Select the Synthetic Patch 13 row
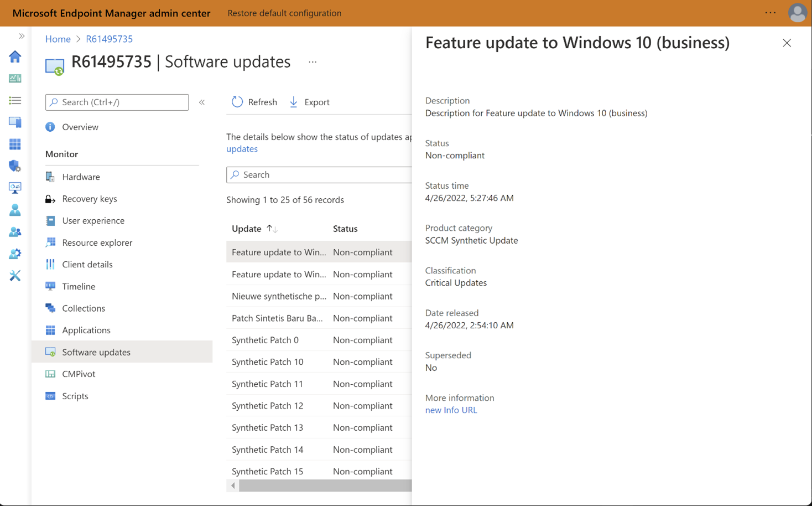The height and width of the screenshot is (506, 812). click(319, 427)
